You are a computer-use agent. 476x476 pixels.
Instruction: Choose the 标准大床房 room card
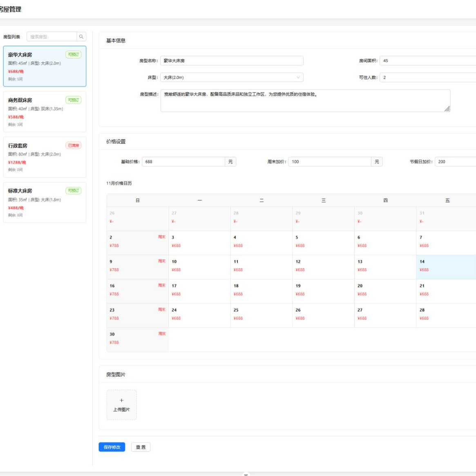[x=45, y=202]
